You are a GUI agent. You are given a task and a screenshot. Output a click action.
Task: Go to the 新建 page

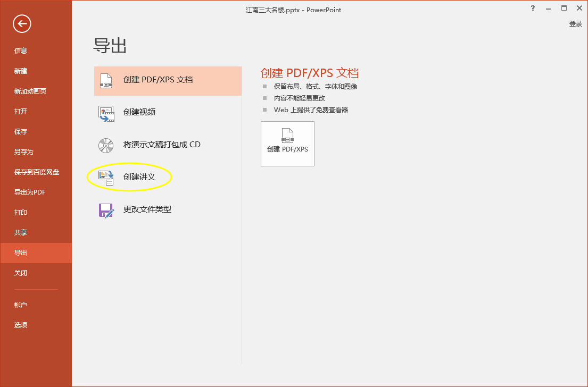[20, 71]
